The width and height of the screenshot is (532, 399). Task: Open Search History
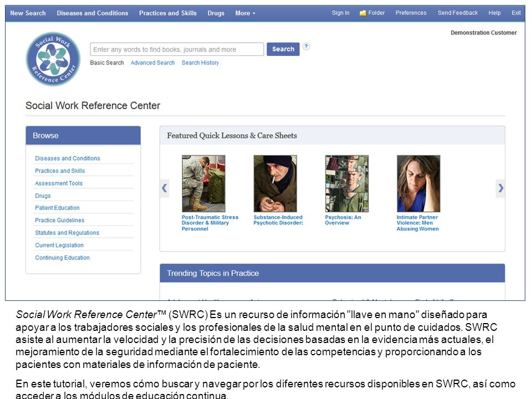(200, 63)
